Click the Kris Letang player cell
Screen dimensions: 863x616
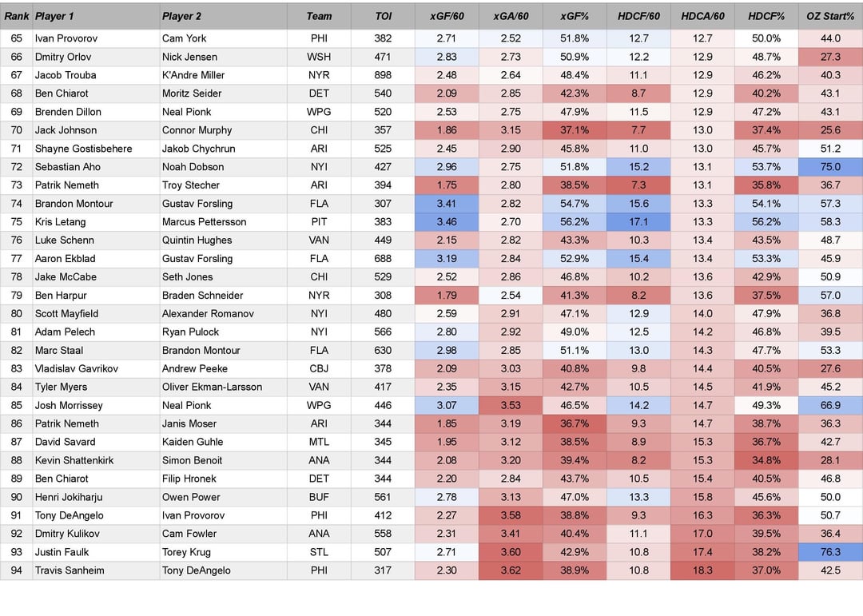pos(61,222)
